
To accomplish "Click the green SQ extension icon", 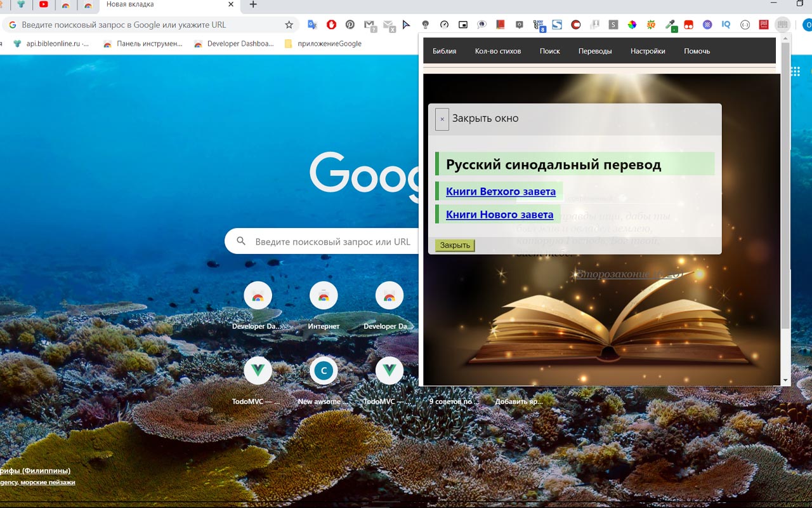I will (x=651, y=25).
